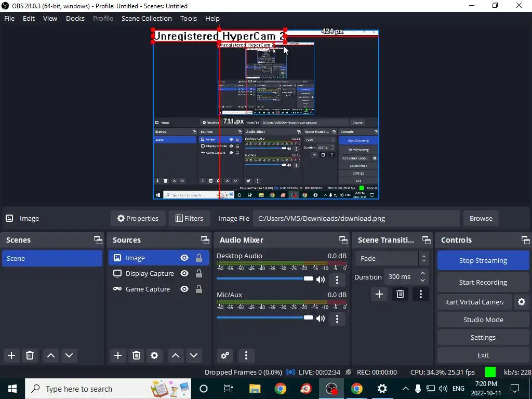The height and width of the screenshot is (399, 532).
Task: Open the Fade transition dropdown
Action: 392,259
